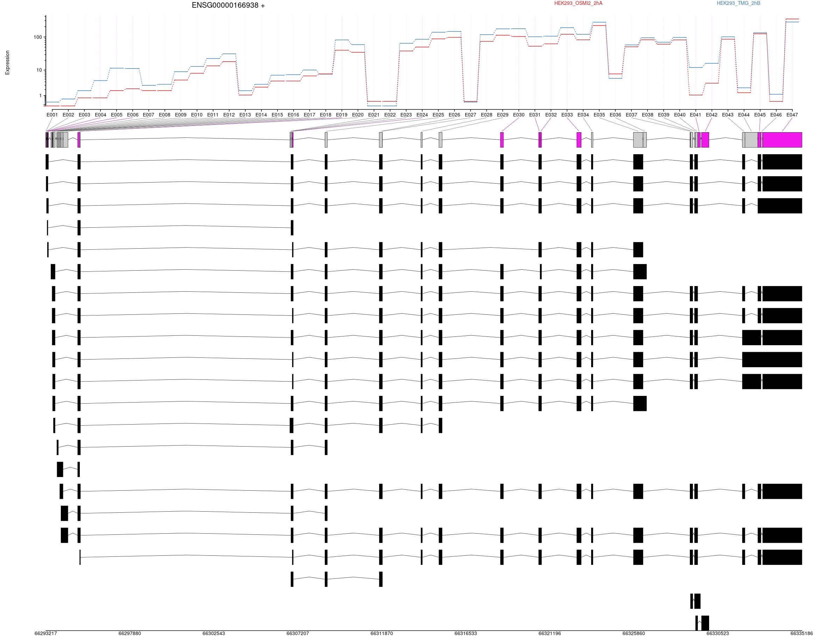
Task: Click exon label E037
Action: 631,115
